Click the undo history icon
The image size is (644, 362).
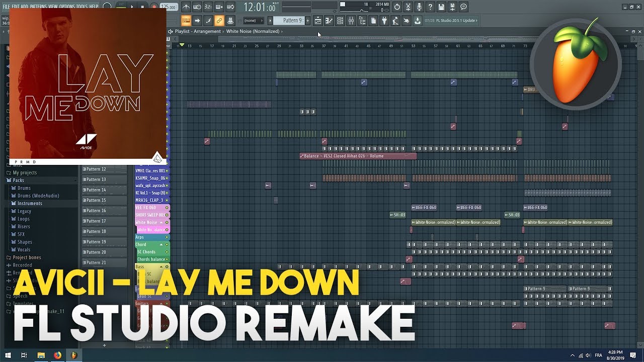[397, 7]
